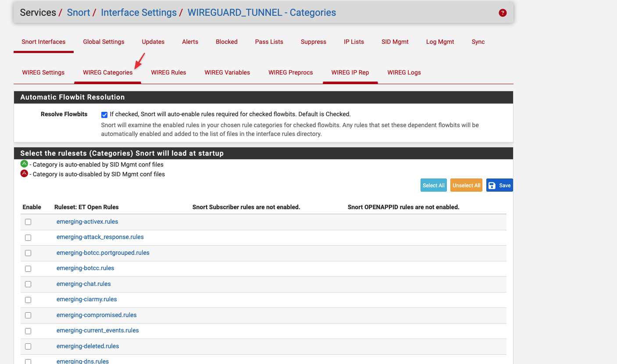Click the green auto-enabled category icon
Image resolution: width=617 pixels, height=364 pixels.
point(24,164)
